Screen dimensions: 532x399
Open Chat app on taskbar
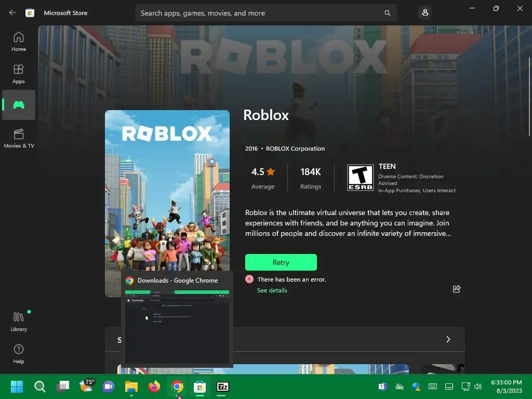108,387
